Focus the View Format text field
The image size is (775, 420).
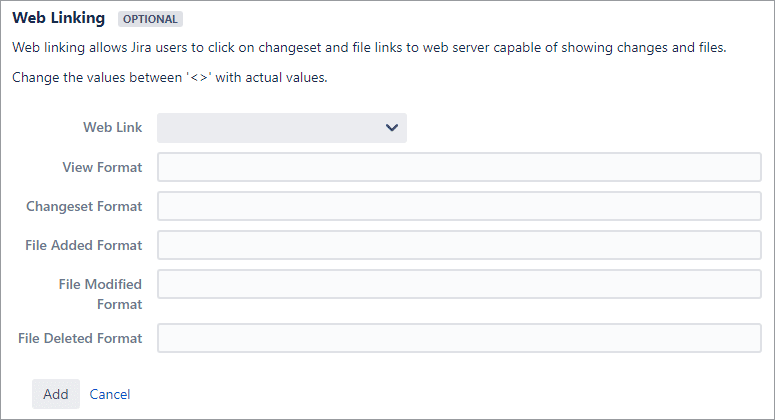pos(459,167)
